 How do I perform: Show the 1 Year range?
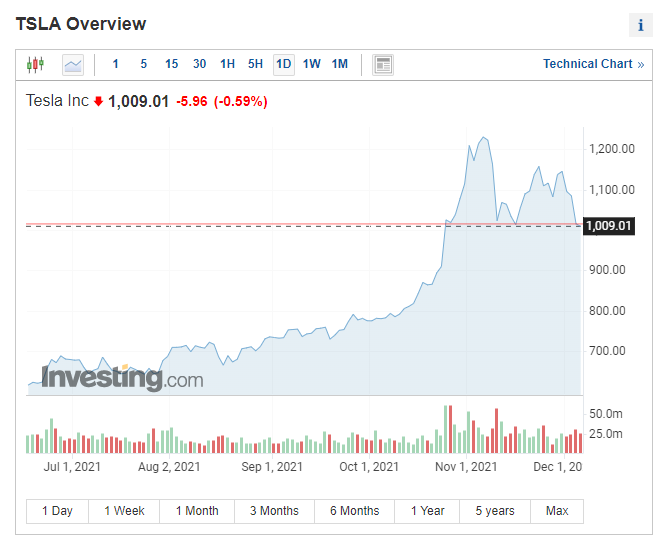pos(427,511)
